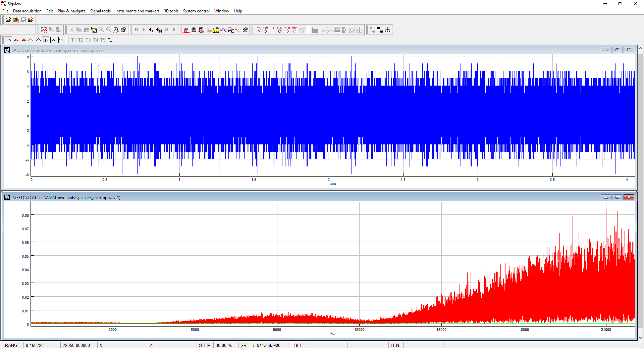Click the save floppy disk icon
The height and width of the screenshot is (349, 644).
(23, 20)
